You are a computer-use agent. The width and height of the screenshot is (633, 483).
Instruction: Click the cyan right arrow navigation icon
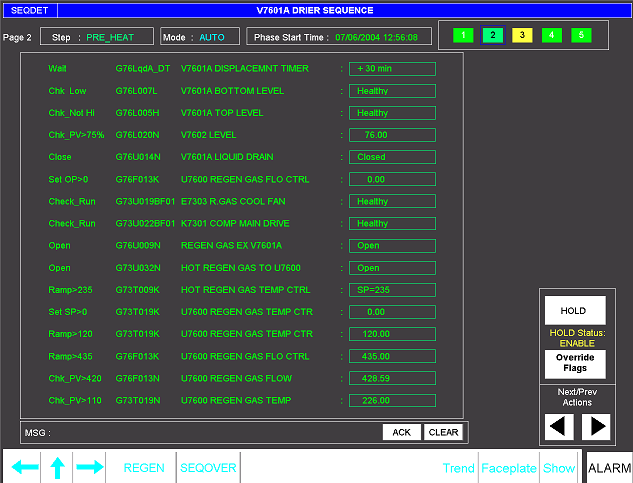tap(90, 467)
